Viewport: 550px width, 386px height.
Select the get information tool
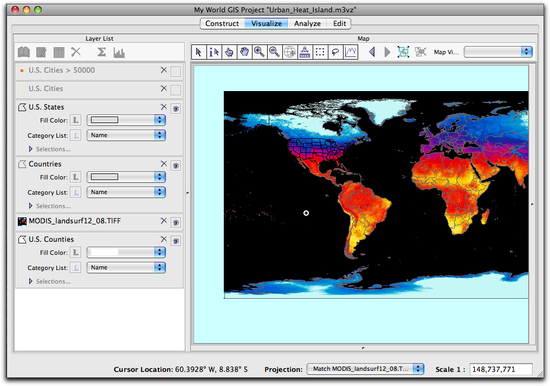coord(214,52)
